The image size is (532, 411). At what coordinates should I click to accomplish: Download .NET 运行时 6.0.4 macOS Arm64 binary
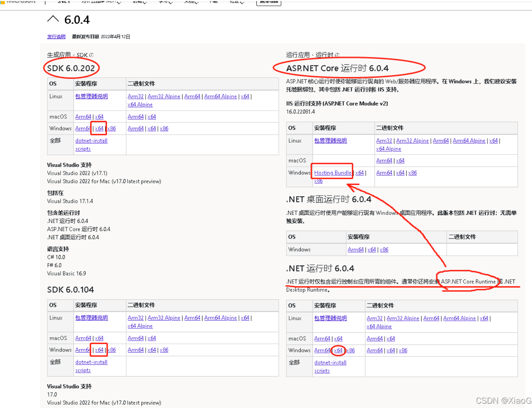tap(375, 339)
